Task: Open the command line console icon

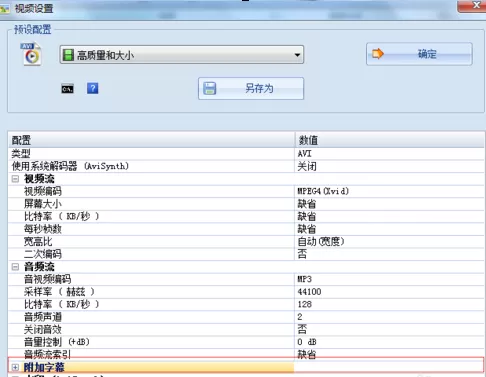Action: tap(67, 89)
